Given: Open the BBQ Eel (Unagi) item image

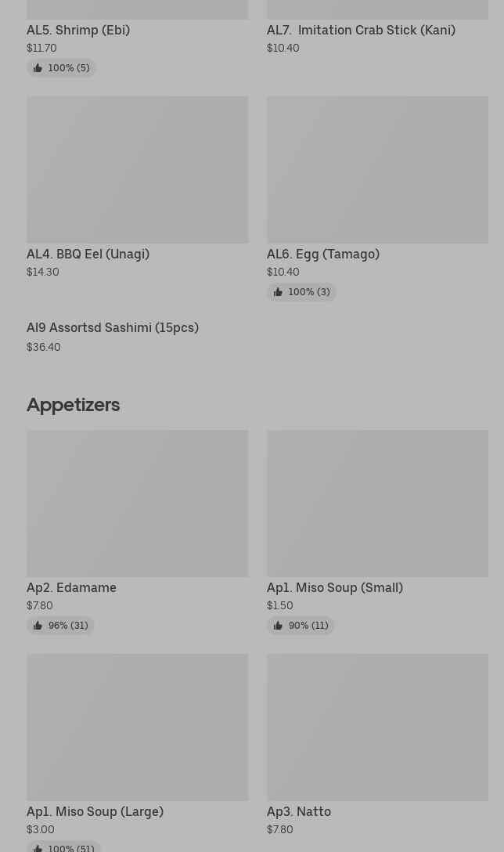Looking at the screenshot, I should (137, 169).
